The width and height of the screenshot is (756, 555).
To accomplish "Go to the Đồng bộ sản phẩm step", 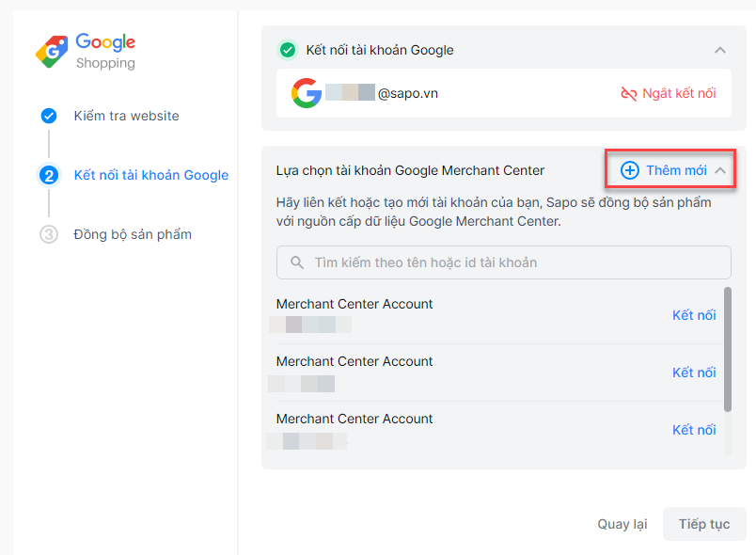I will [133, 234].
